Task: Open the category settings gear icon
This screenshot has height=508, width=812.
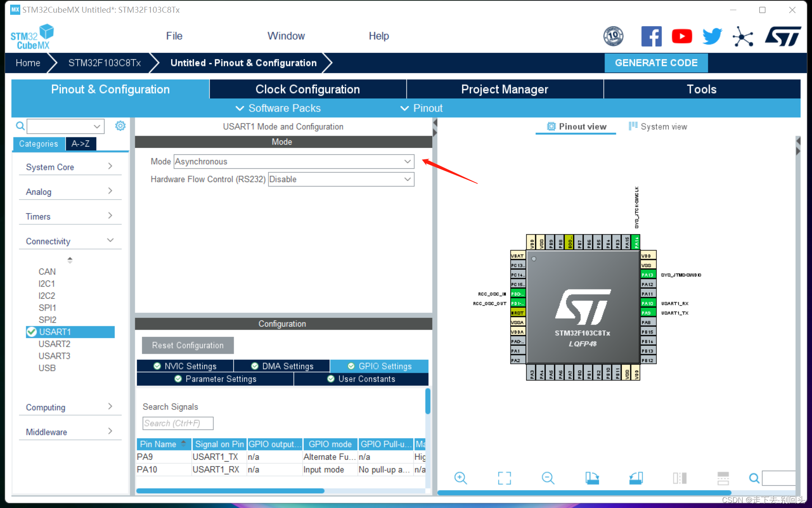Action: [120, 126]
